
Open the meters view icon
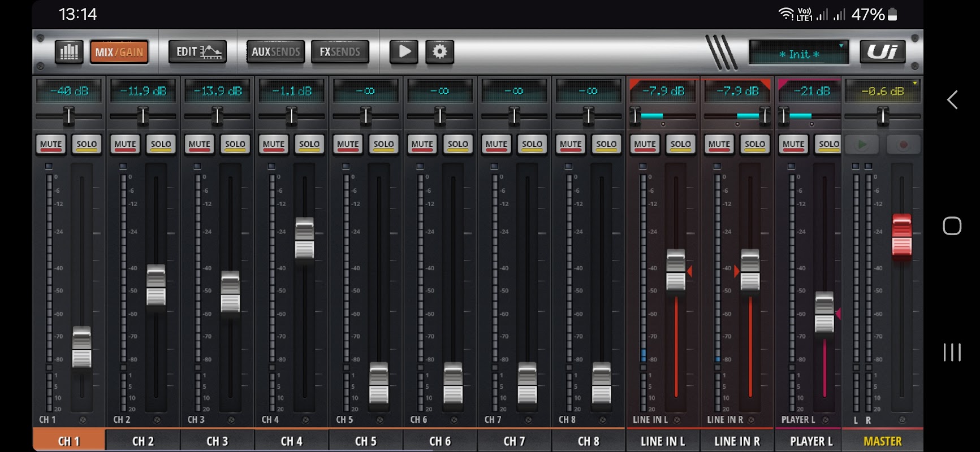click(x=69, y=52)
